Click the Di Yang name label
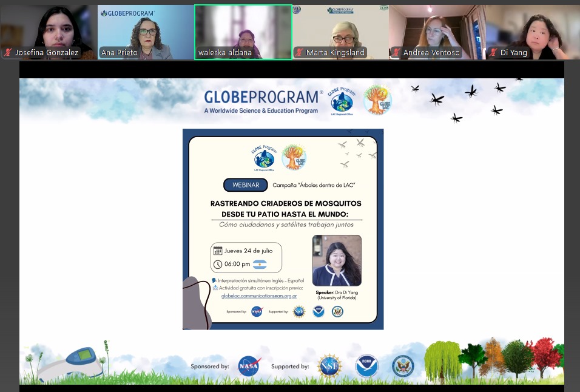Screen dimensions: 580x392 (514, 53)
